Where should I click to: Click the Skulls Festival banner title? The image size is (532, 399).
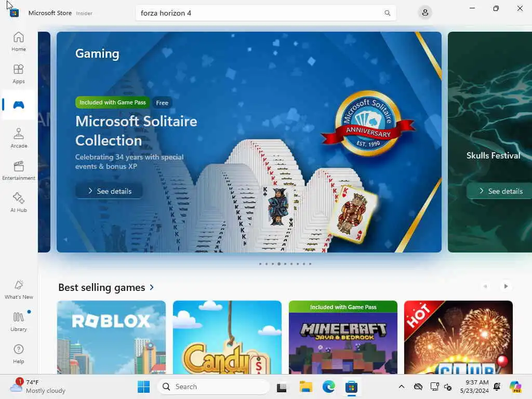point(493,155)
